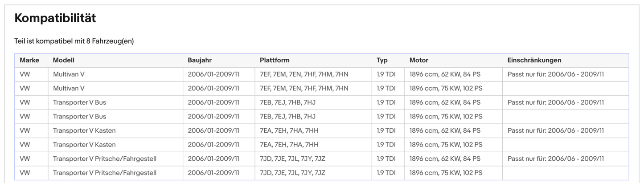Click Transporter V Bus model in the 84 PS row
The width and height of the screenshot is (644, 183).
[x=79, y=102]
